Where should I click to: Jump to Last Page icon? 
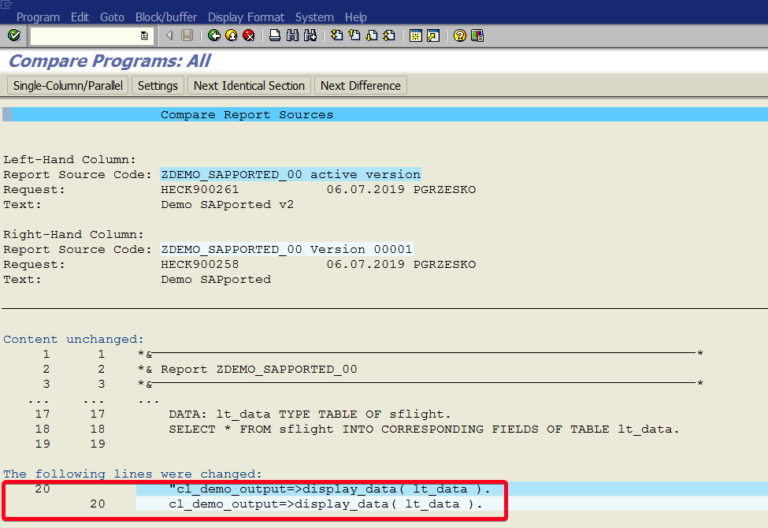click(389, 35)
